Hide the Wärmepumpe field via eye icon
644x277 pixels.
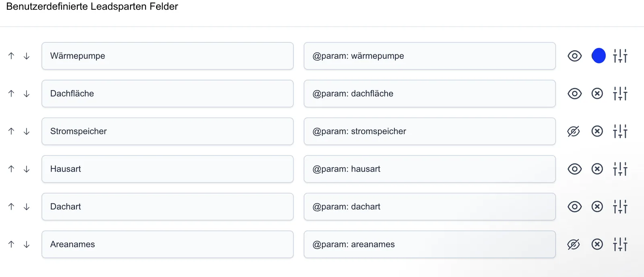(574, 56)
